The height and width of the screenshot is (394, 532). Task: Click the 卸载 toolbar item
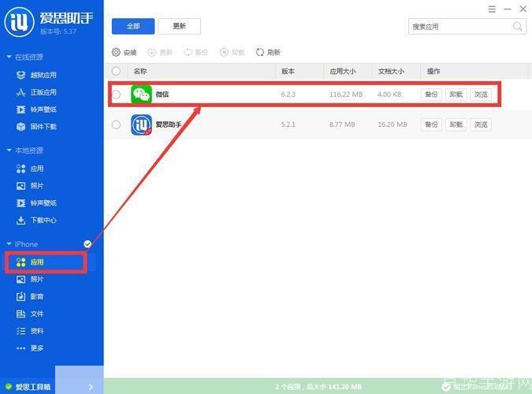232,52
